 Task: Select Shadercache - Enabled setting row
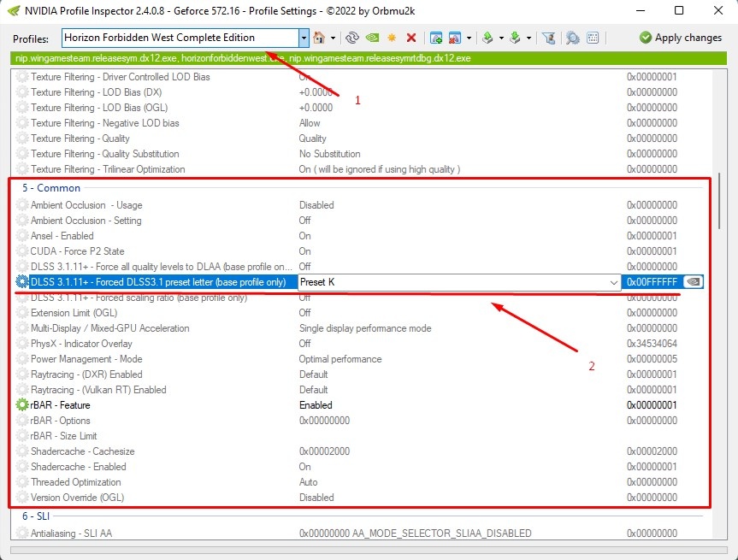click(359, 466)
